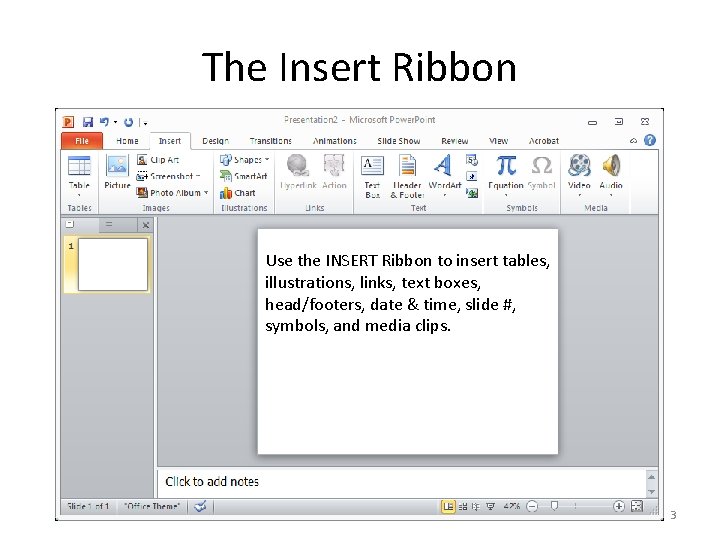Switch to Normal view in status bar
This screenshot has height=540, width=720.
448,506
